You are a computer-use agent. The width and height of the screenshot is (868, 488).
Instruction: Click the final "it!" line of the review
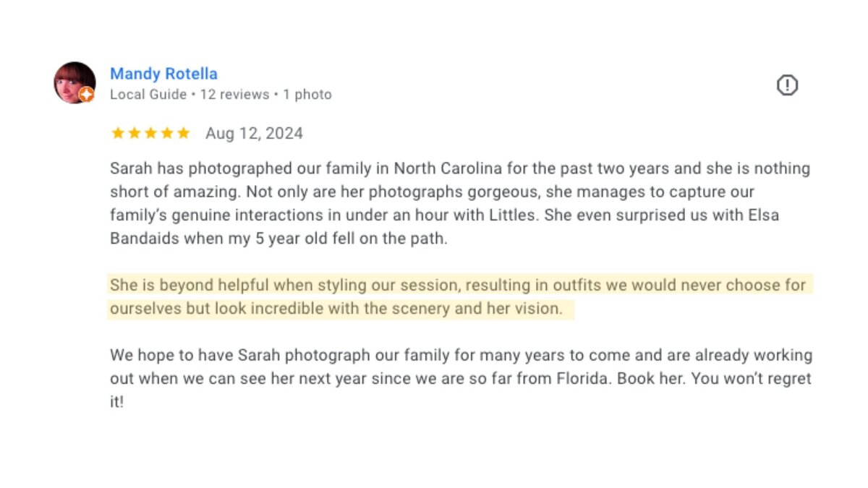click(117, 403)
